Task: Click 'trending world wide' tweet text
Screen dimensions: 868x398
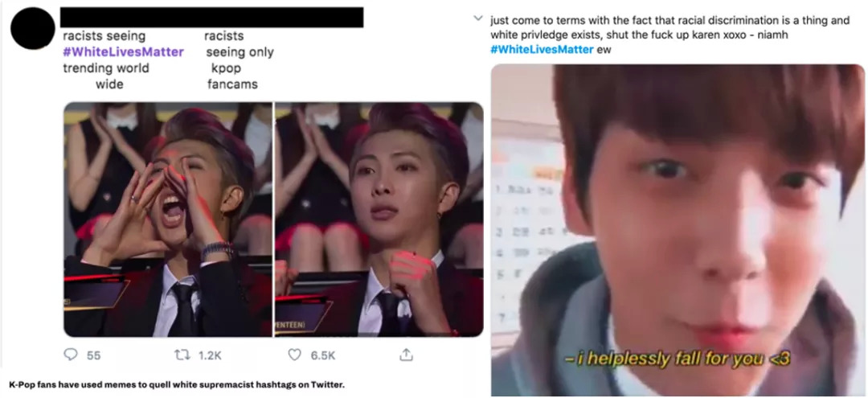Action: pos(106,76)
